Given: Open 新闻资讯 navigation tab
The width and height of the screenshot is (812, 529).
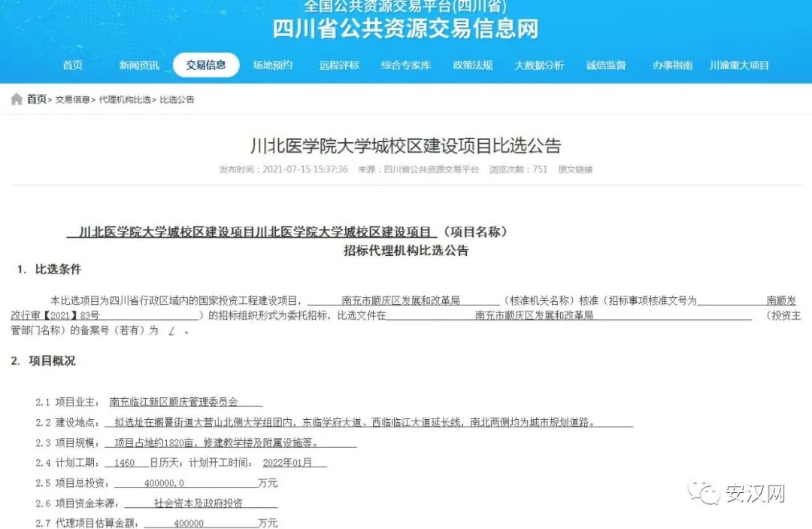Looking at the screenshot, I should click(139, 65).
